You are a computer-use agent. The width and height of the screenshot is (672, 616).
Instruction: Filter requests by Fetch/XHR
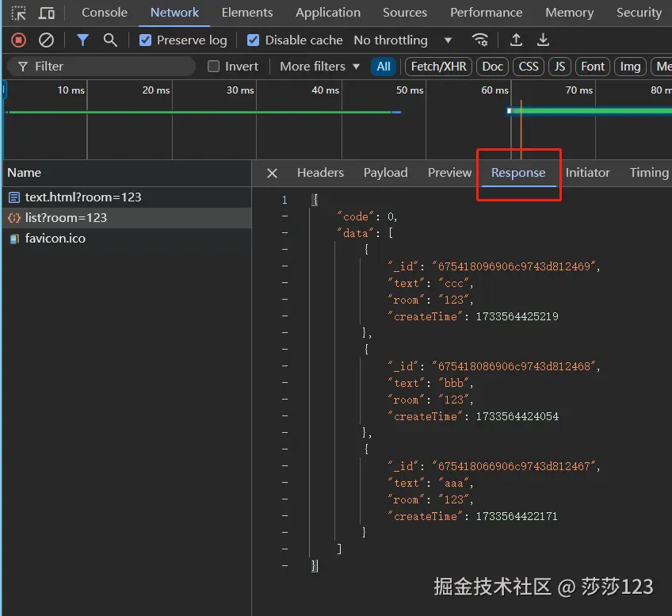(438, 67)
